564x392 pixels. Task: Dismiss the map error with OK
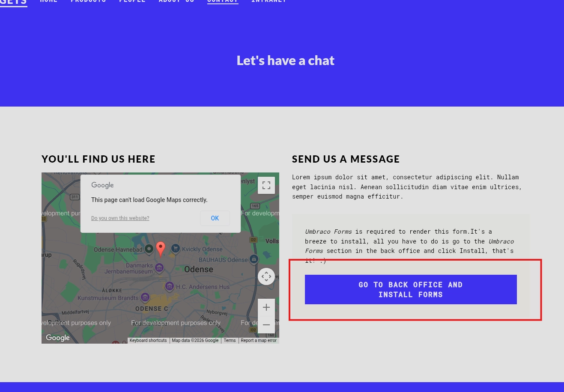coord(215,218)
